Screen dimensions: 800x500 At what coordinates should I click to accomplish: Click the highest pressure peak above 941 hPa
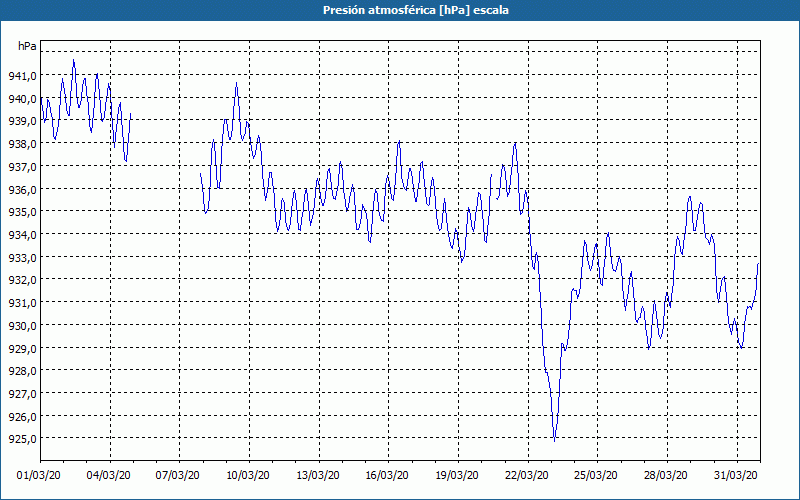pos(73,61)
